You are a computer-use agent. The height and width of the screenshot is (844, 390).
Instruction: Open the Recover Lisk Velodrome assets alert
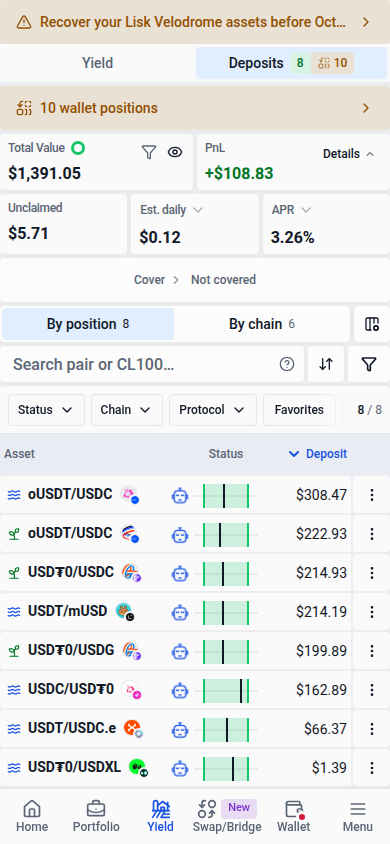195,22
